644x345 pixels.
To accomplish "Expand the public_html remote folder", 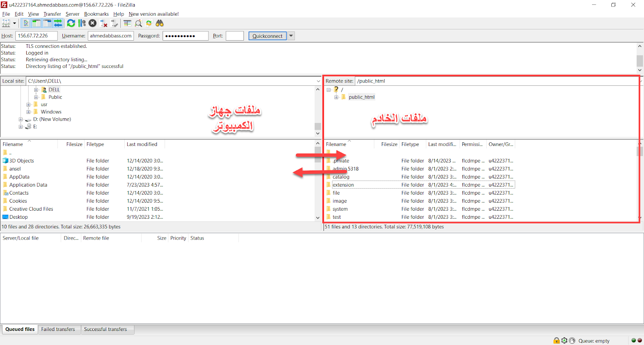I will coord(336,97).
